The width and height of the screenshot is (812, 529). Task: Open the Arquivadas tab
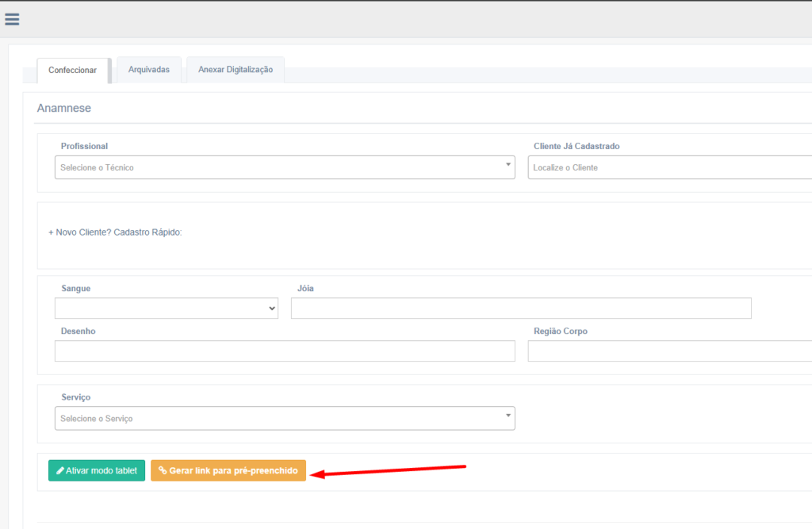point(149,70)
